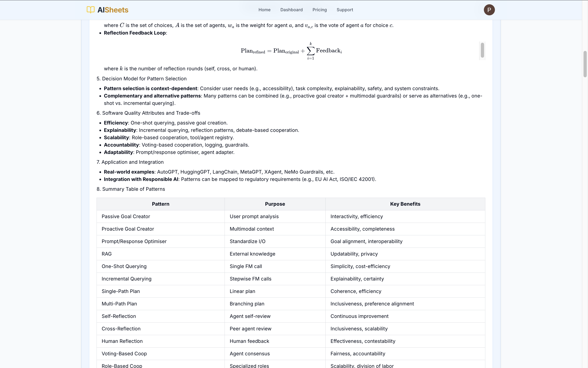Click the Proactive Goal Creator cell
Image resolution: width=588 pixels, height=368 pixels.
[x=161, y=229]
